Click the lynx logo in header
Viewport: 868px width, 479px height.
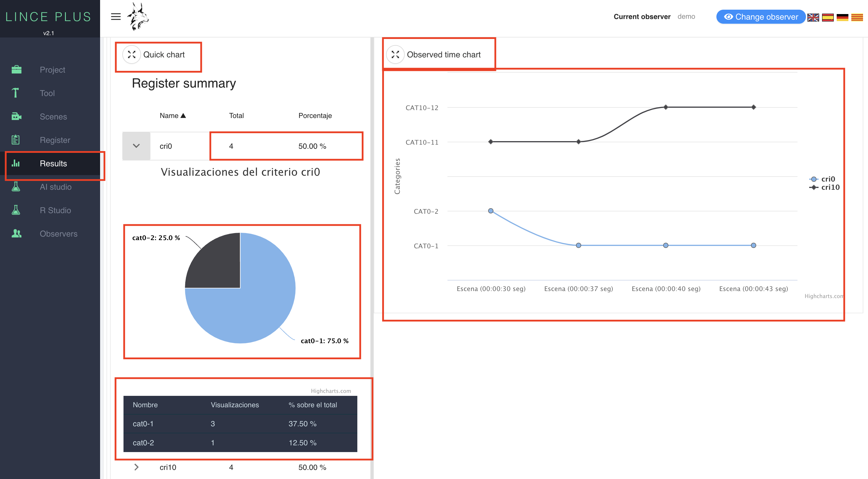point(138,16)
